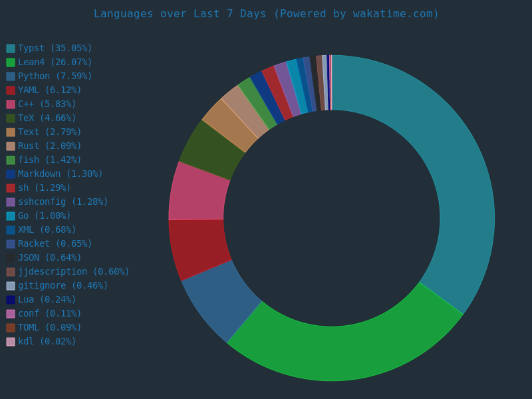Click the Rust legend color square
The width and height of the screenshot is (532, 399).
click(x=11, y=146)
